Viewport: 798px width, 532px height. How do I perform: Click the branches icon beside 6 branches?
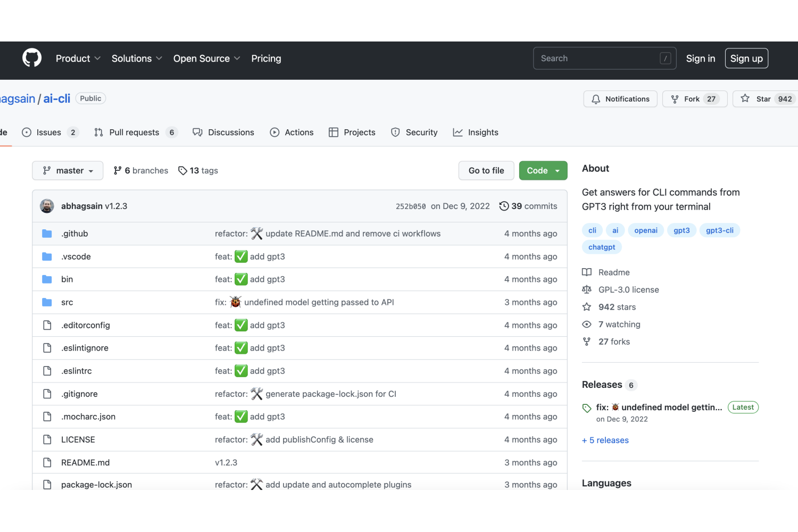[118, 170]
